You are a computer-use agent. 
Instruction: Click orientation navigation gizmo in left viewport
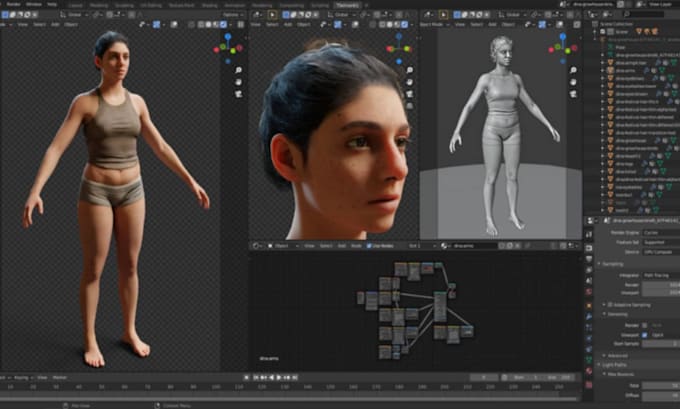228,48
